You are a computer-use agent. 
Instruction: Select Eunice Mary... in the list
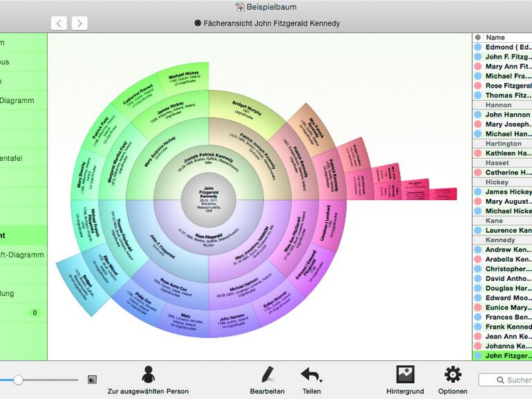click(x=502, y=308)
